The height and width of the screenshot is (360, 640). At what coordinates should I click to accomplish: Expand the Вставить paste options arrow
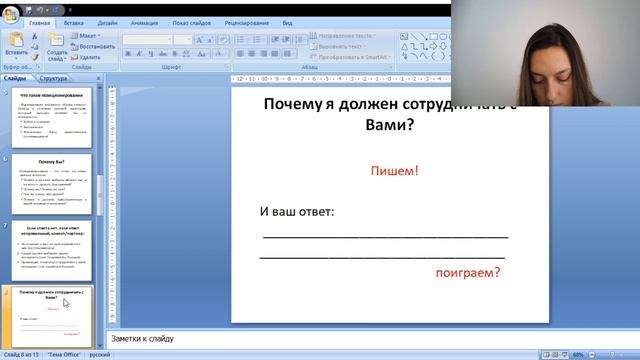click(x=16, y=58)
